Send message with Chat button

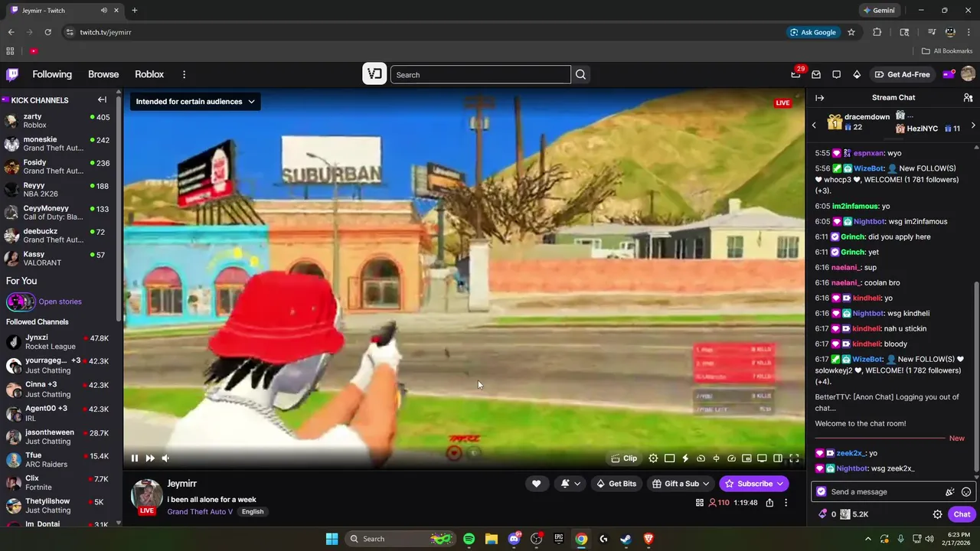962,514
